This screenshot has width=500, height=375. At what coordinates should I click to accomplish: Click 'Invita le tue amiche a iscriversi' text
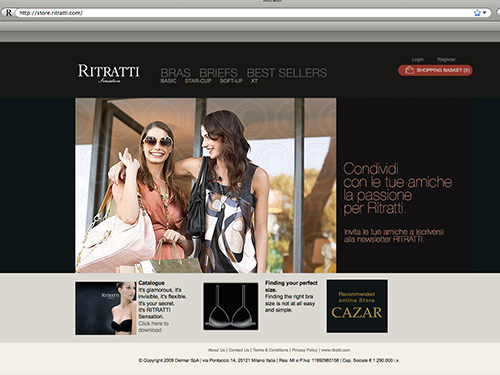click(394, 236)
